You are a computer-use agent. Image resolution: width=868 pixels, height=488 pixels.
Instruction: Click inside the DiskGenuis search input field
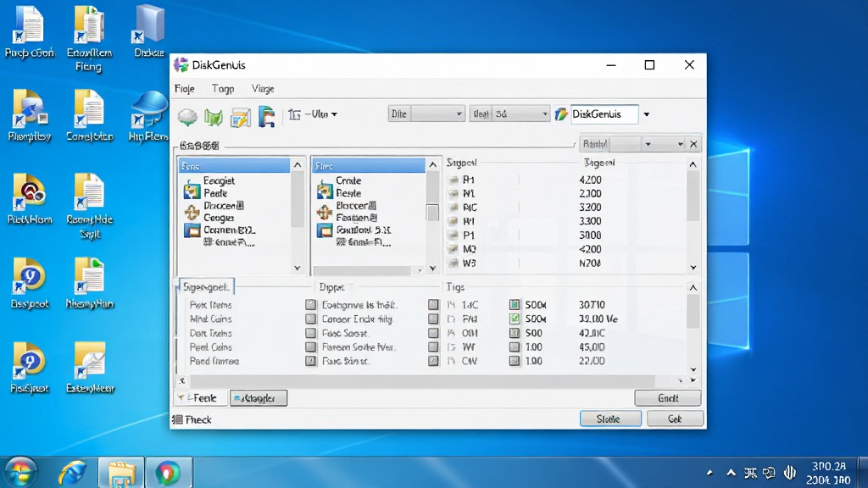[x=604, y=114]
